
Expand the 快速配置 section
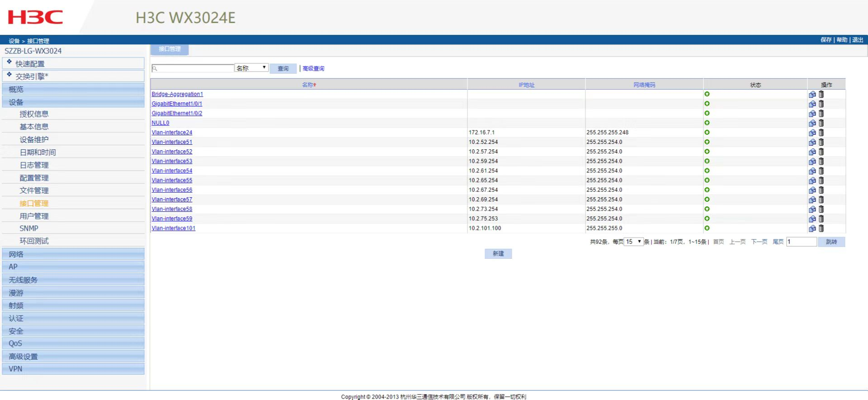(73, 63)
